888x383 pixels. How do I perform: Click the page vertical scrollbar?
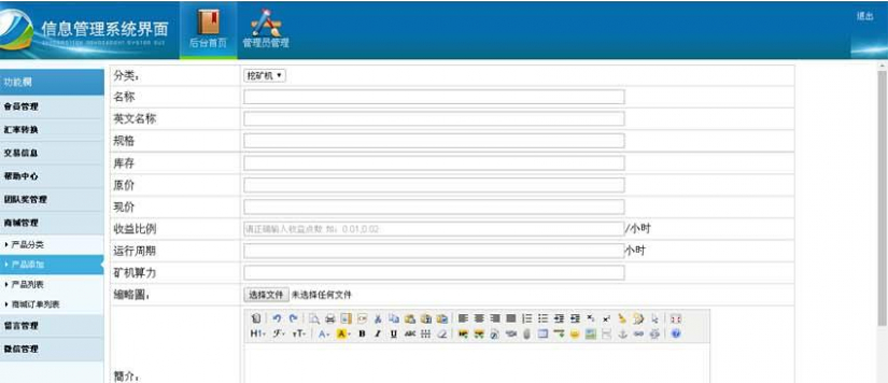click(x=882, y=198)
